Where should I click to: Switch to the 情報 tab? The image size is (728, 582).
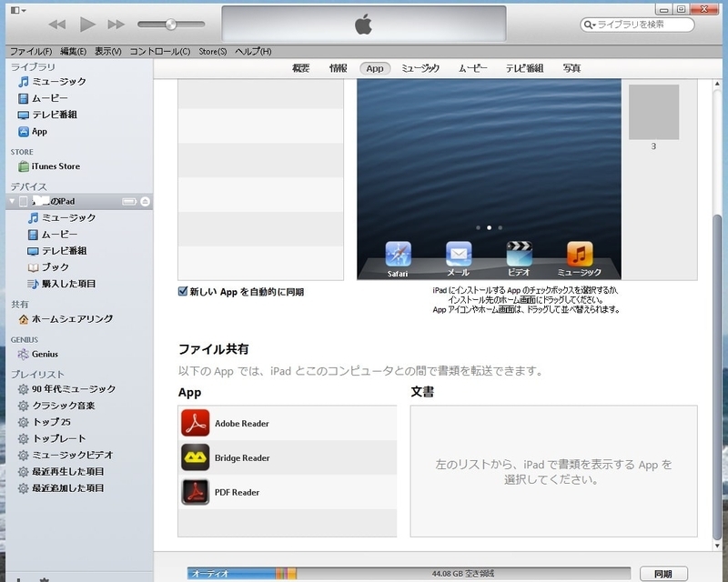coord(338,68)
